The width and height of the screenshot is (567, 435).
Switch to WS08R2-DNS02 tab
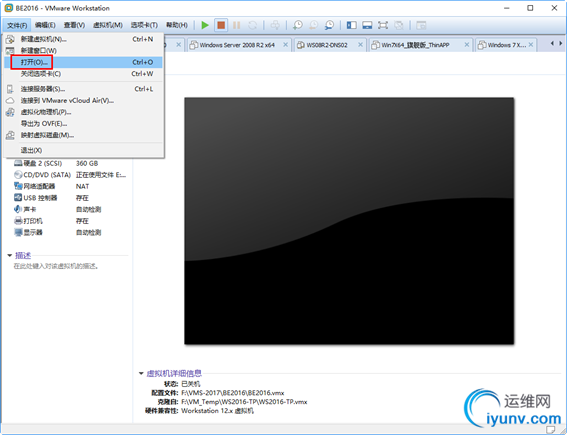coord(327,45)
